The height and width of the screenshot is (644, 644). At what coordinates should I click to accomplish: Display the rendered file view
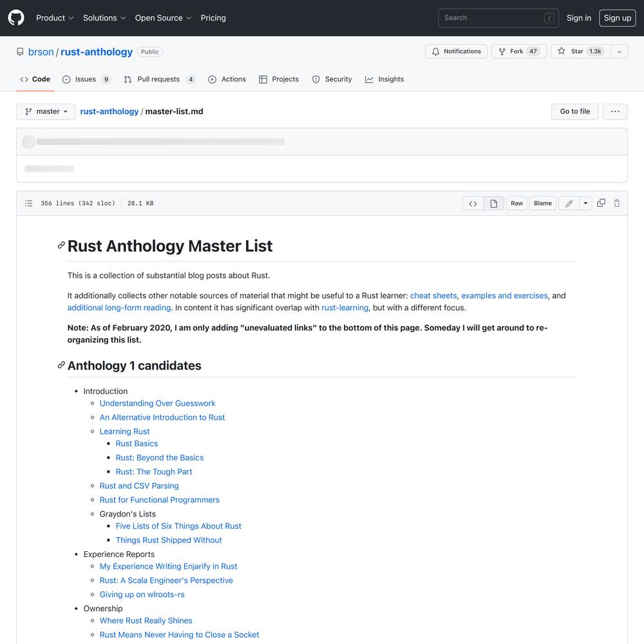(x=493, y=204)
